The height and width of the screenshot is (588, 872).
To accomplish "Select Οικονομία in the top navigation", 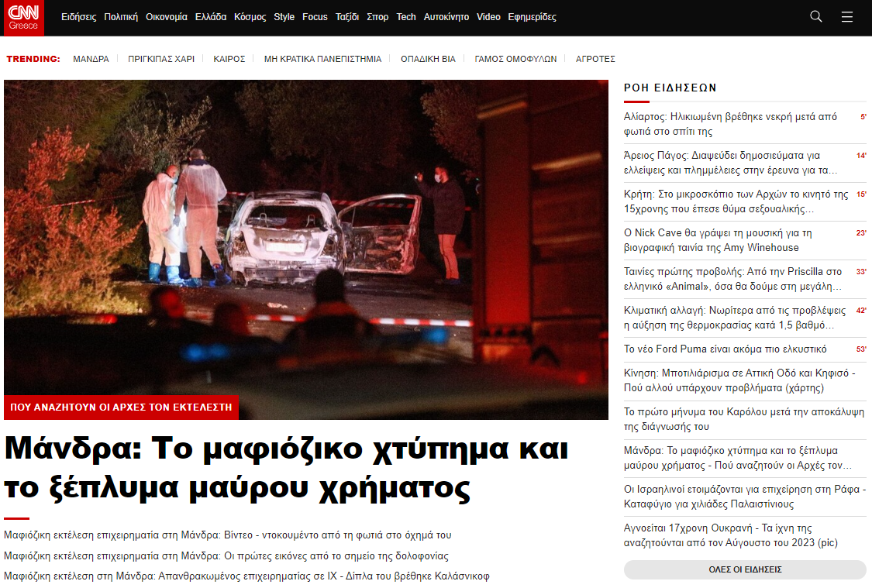I will 167,17.
